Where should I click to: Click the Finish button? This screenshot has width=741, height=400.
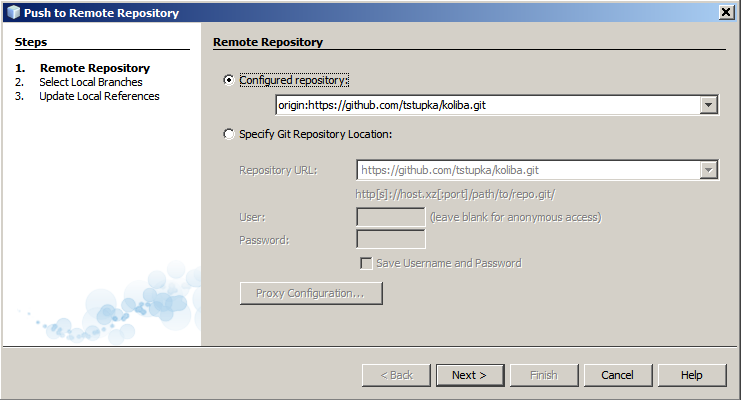coord(543,375)
